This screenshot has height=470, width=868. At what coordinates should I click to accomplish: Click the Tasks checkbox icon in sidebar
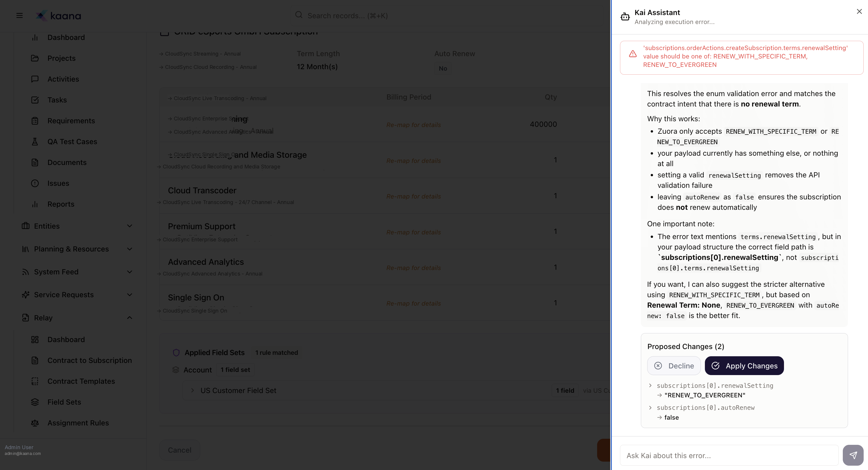[x=35, y=100]
